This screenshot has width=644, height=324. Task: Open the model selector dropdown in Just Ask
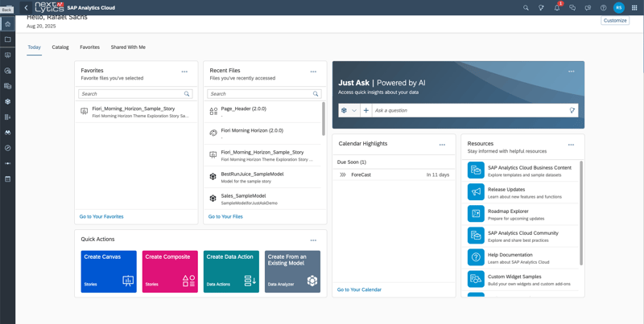(x=349, y=110)
